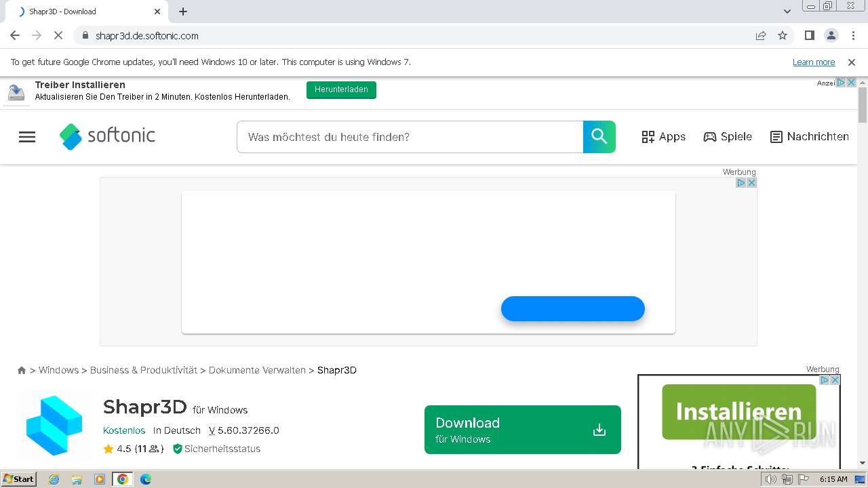The height and width of the screenshot is (488, 868).
Task: Open the Apps section
Action: click(x=664, y=137)
